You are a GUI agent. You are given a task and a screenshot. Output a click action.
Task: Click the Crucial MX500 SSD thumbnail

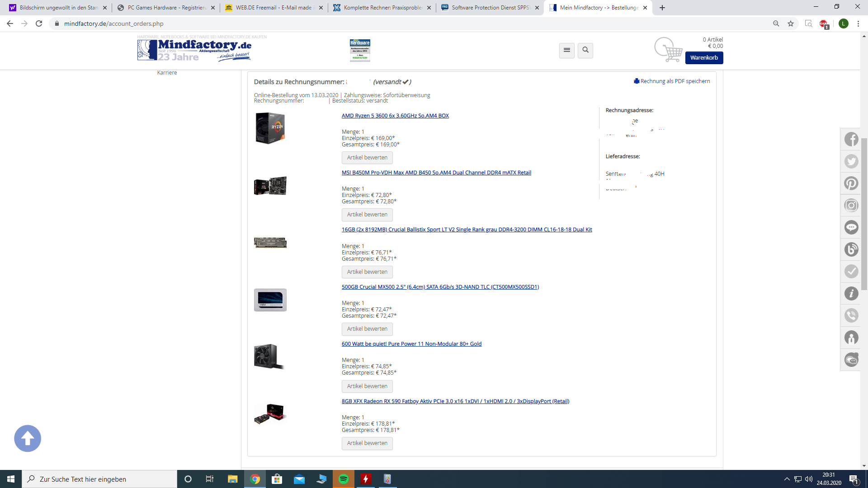point(270,300)
